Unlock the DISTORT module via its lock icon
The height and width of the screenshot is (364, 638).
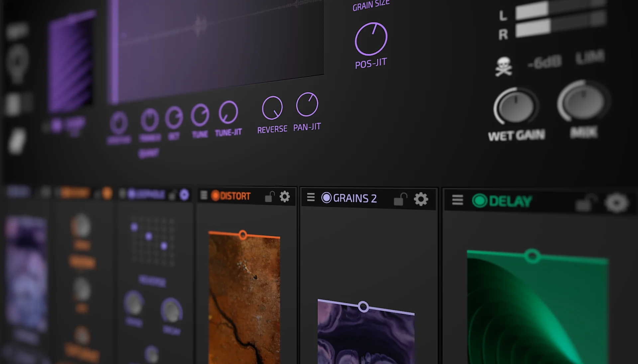269,197
